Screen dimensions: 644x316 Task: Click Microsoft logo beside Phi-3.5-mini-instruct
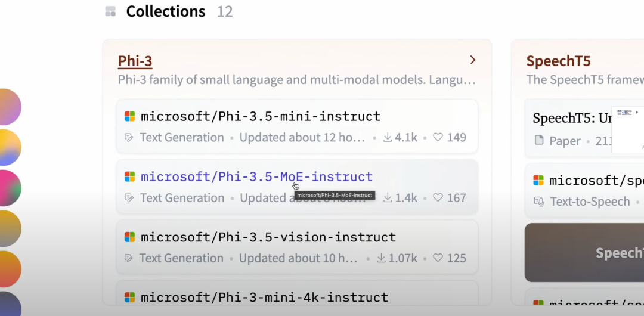click(130, 116)
